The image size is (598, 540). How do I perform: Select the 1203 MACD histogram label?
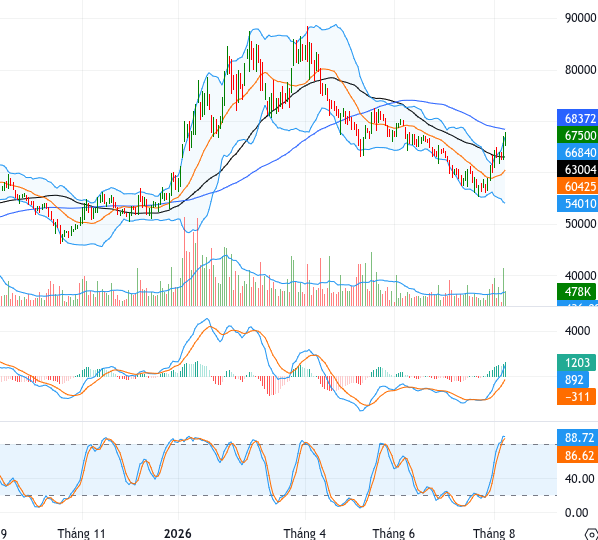576,362
